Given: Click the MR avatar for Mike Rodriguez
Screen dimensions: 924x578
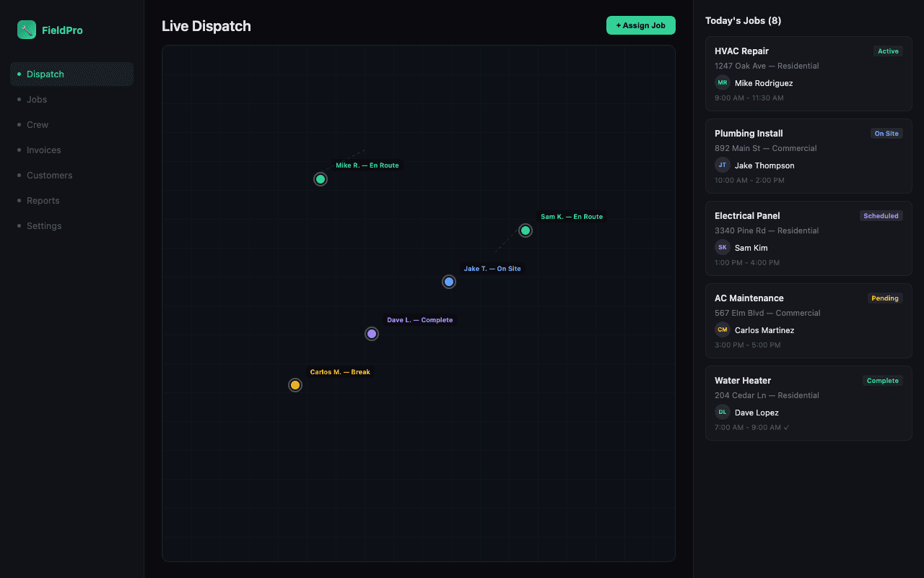Looking at the screenshot, I should (723, 82).
